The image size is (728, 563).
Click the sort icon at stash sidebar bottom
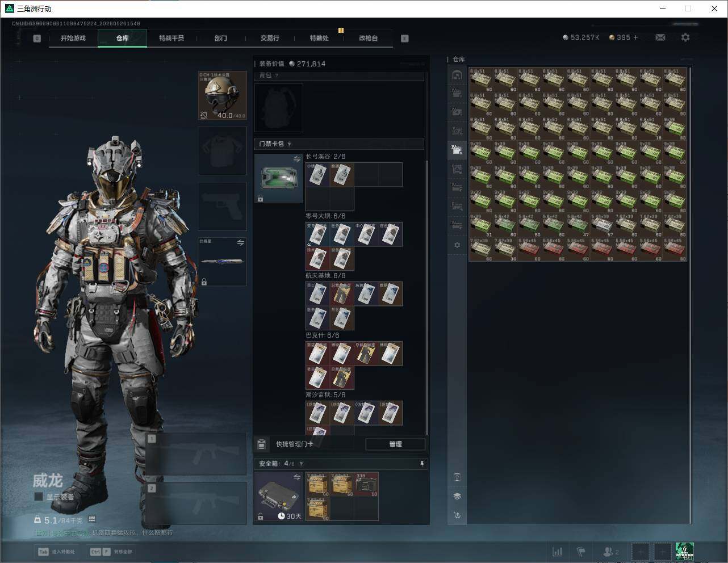[457, 515]
